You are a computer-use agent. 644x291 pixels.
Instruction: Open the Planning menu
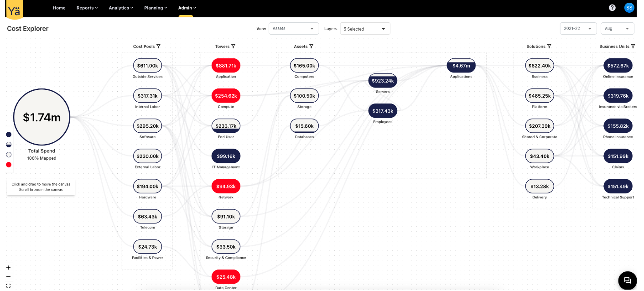point(156,8)
